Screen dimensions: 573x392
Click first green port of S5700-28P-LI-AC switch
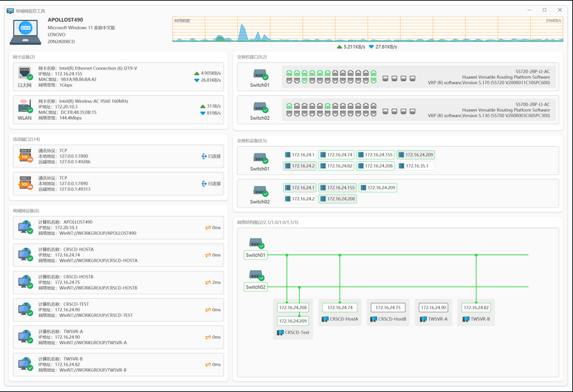pyautogui.click(x=289, y=106)
